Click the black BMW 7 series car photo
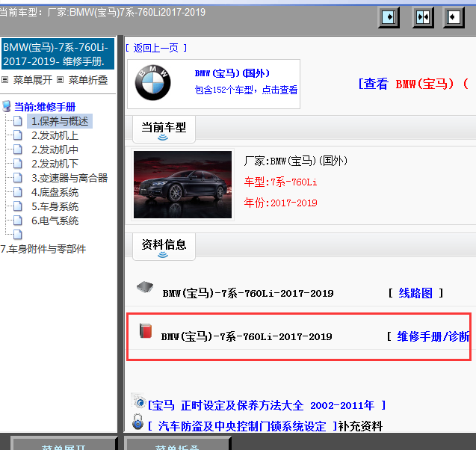 point(183,185)
